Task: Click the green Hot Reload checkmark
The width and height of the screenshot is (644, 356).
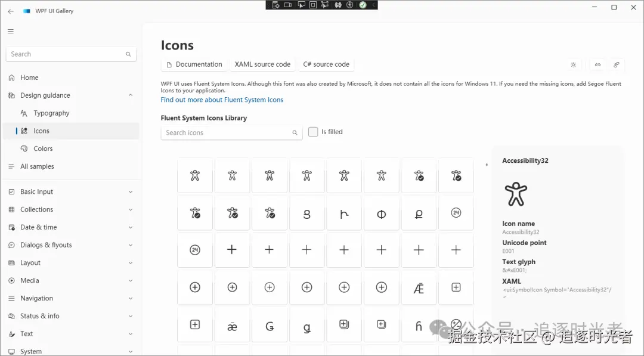Action: (x=363, y=5)
